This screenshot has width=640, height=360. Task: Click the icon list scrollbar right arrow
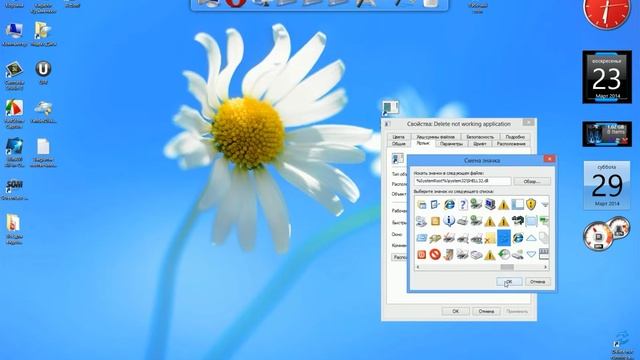tap(545, 267)
